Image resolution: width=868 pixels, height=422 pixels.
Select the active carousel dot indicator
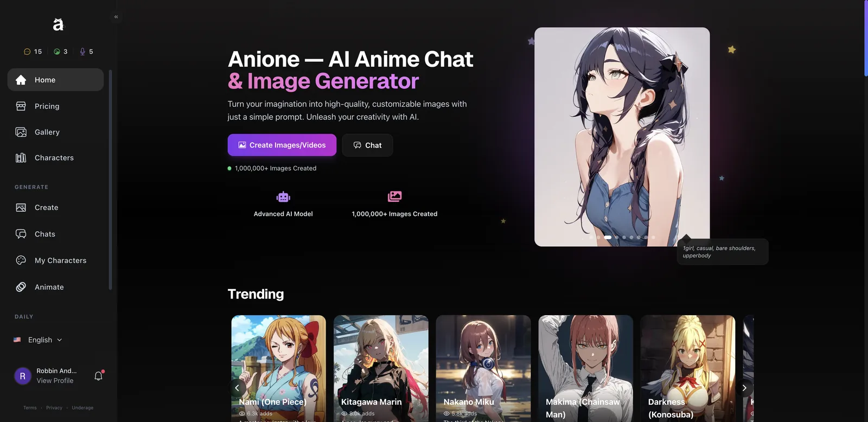tap(608, 237)
